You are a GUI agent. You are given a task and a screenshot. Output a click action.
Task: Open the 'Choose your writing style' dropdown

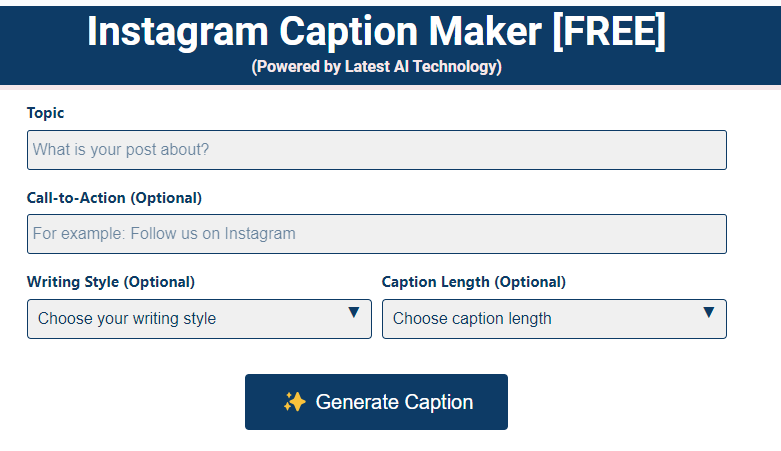[199, 319]
